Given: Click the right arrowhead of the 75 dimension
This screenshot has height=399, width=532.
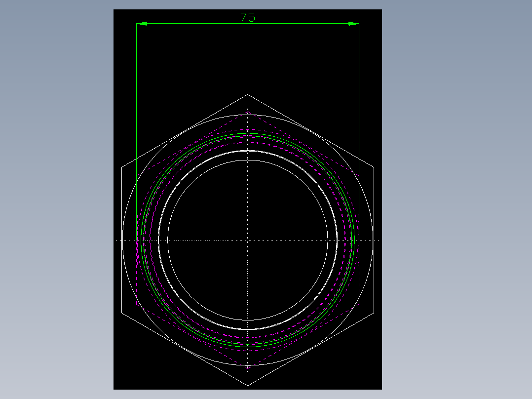Looking at the screenshot, I should point(353,24).
